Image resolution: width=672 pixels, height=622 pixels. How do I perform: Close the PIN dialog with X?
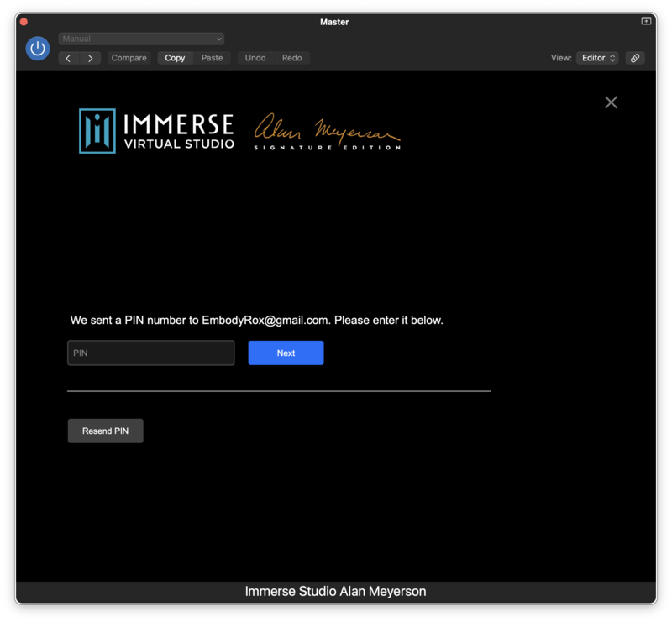tap(611, 102)
